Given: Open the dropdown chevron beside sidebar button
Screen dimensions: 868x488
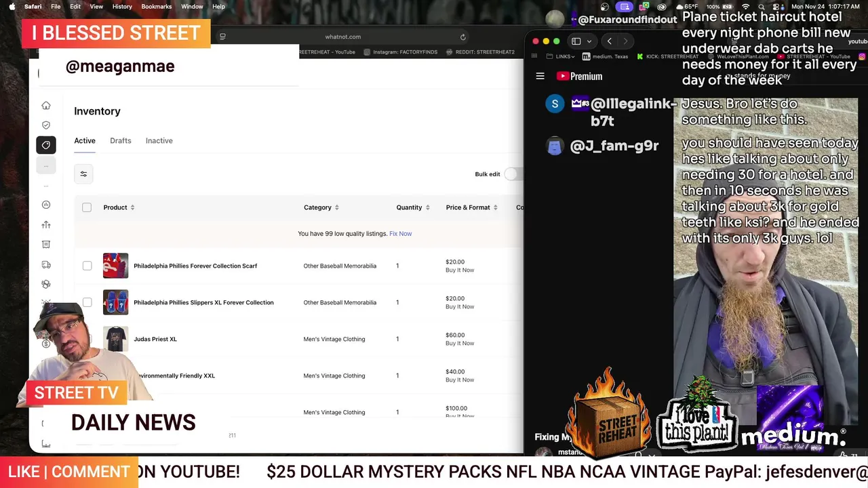Looking at the screenshot, I should pyautogui.click(x=589, y=41).
